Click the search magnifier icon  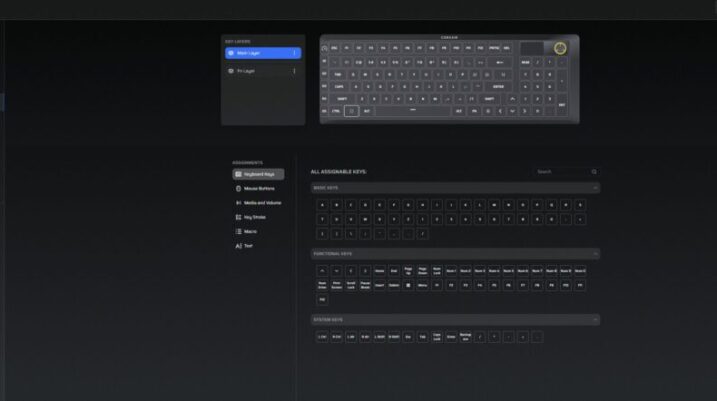[594, 172]
